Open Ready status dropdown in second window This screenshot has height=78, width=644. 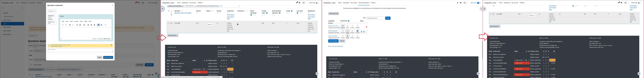click(x=210, y=24)
